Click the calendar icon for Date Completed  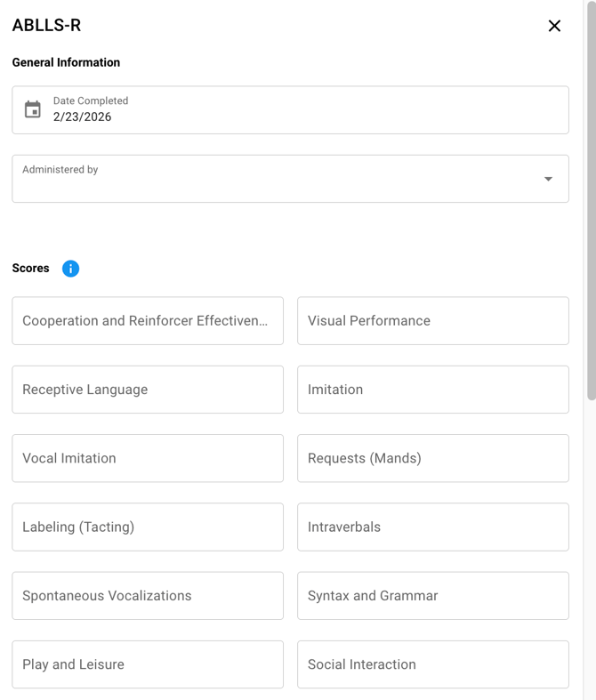(33, 109)
